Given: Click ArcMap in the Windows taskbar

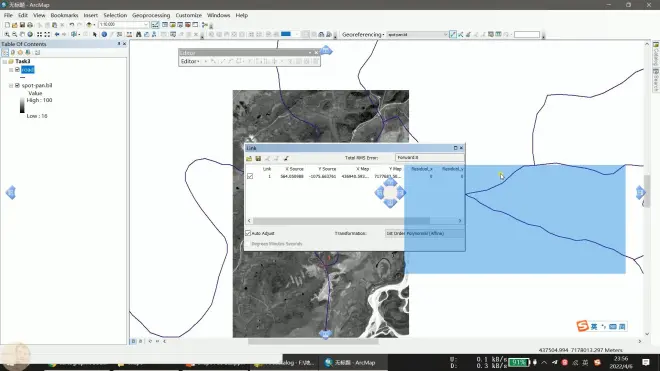Looking at the screenshot, I should pos(350,363).
